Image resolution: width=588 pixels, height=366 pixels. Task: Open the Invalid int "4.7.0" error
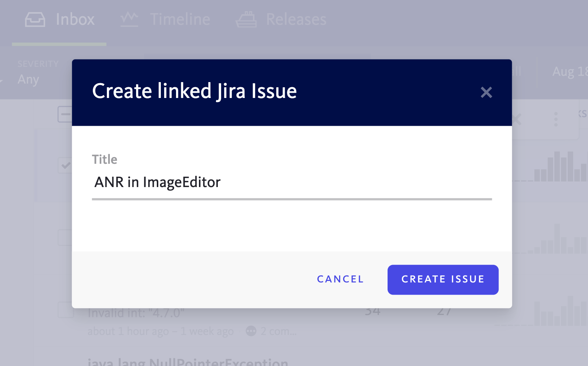(x=136, y=314)
